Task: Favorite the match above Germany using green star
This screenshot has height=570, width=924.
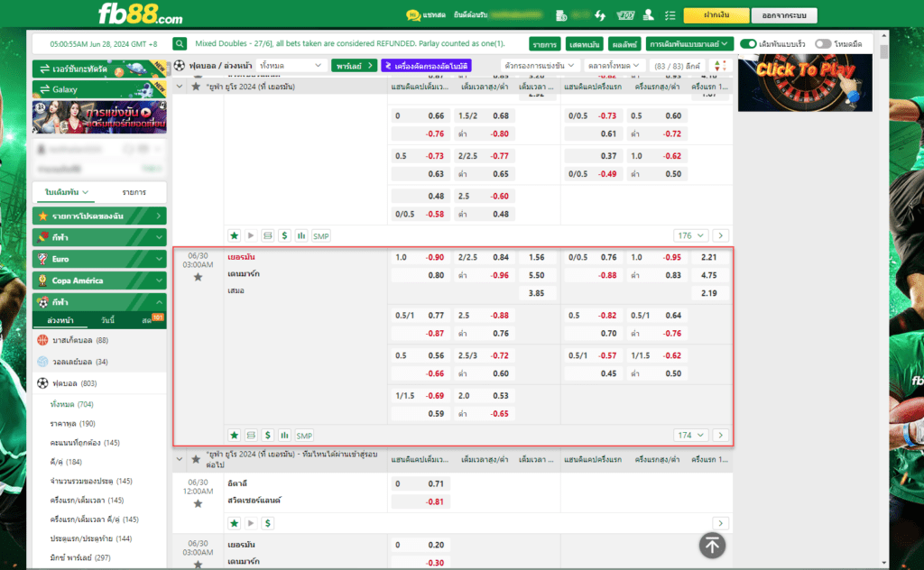Action: point(234,235)
